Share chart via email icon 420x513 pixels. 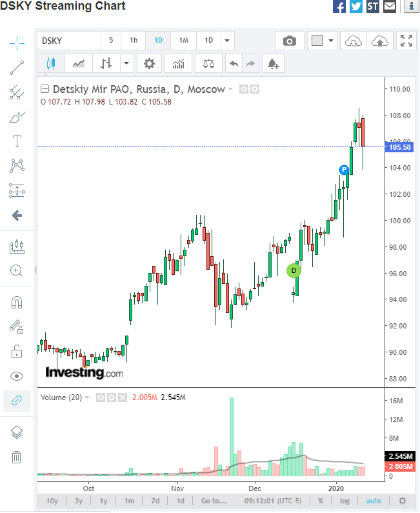tap(390, 6)
